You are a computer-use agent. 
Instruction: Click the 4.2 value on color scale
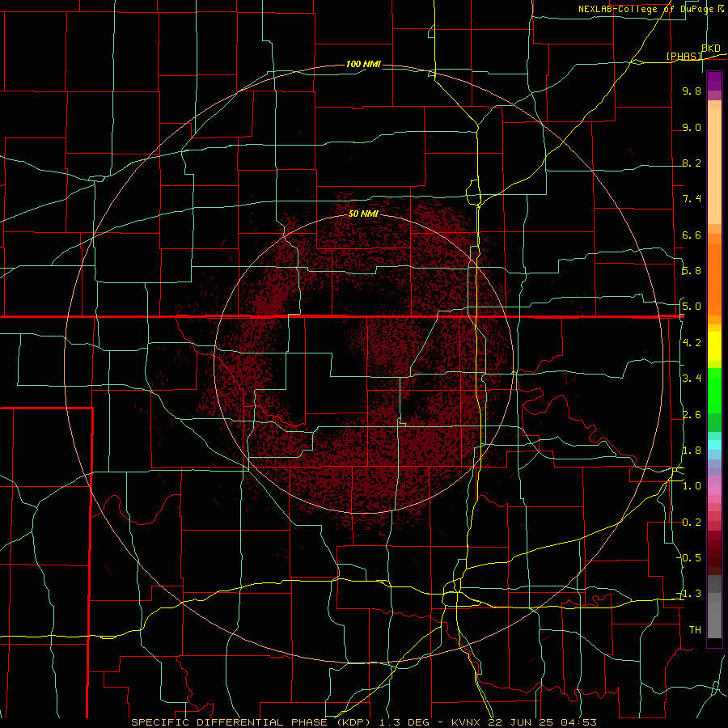pos(692,343)
